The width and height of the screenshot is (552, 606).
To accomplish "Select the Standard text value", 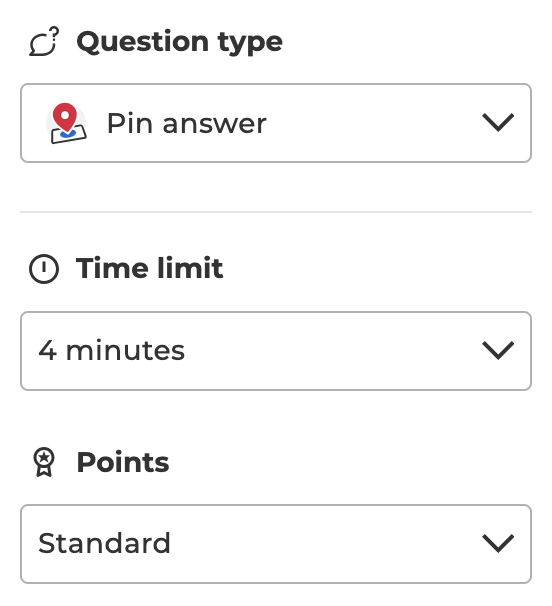I will click(104, 543).
